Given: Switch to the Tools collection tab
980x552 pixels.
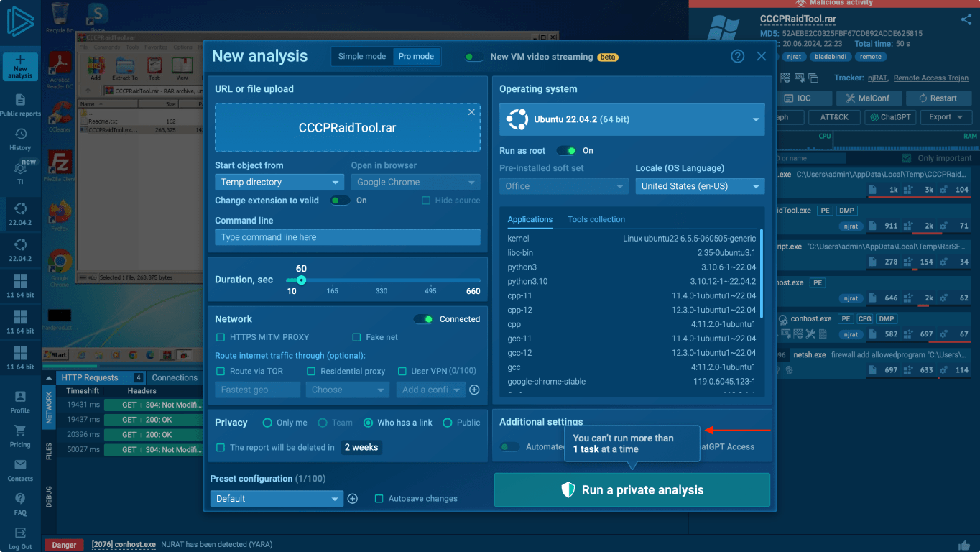Looking at the screenshot, I should pos(596,219).
